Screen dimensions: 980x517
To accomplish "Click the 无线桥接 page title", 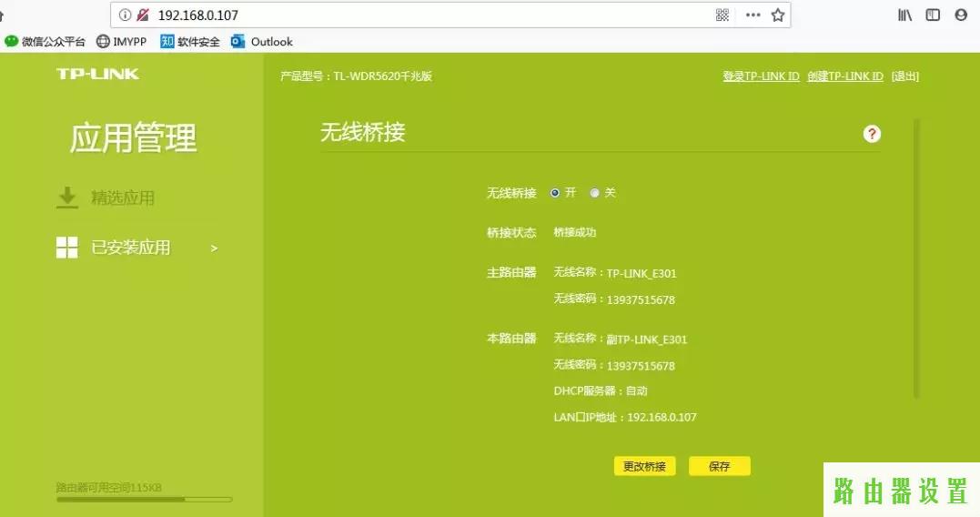I will coord(363,132).
